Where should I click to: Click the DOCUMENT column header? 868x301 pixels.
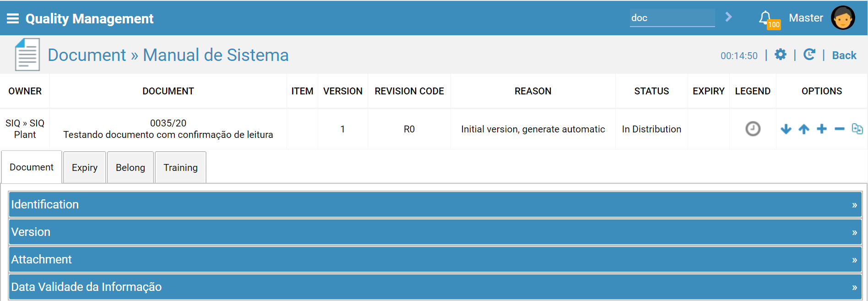[x=168, y=91]
